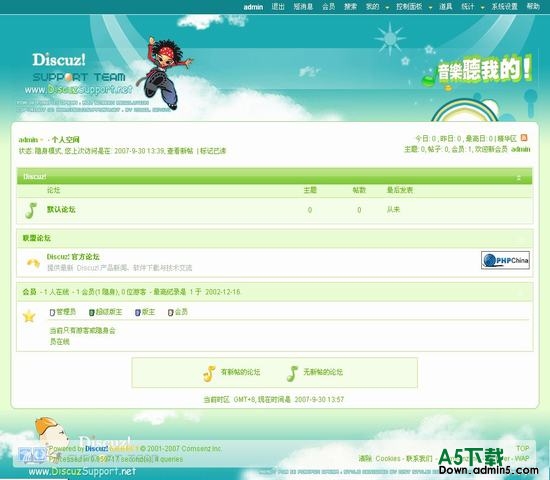
Task: Click the admin username in top navigation
Action: 253,7
